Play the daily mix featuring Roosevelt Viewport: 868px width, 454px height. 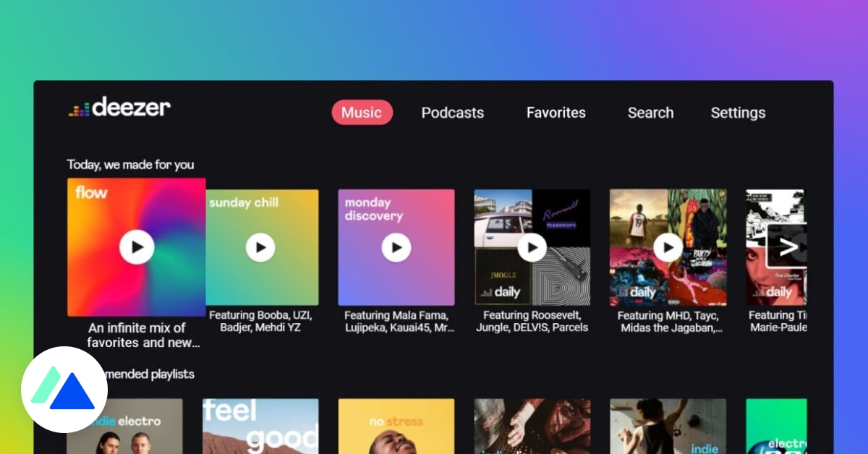pos(532,247)
